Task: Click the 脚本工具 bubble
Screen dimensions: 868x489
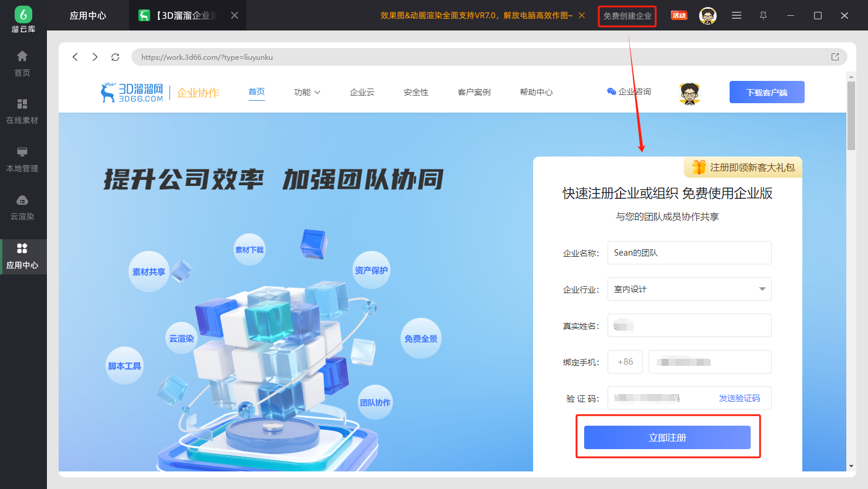Action: tap(124, 366)
